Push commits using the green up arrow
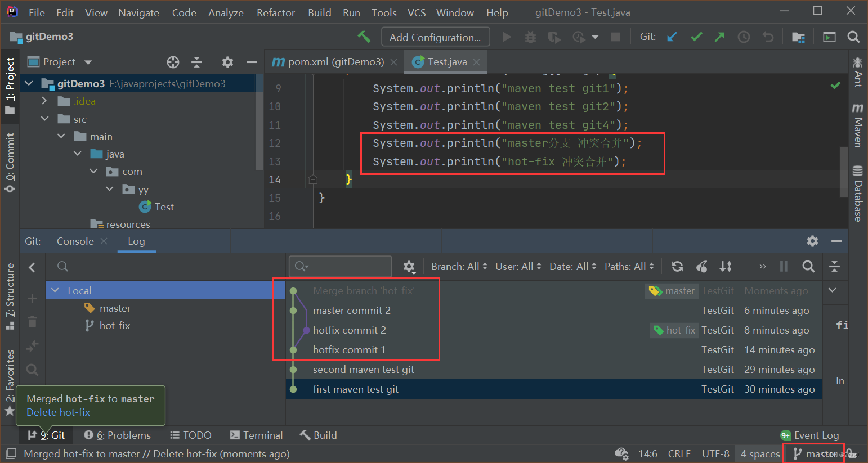 click(719, 37)
